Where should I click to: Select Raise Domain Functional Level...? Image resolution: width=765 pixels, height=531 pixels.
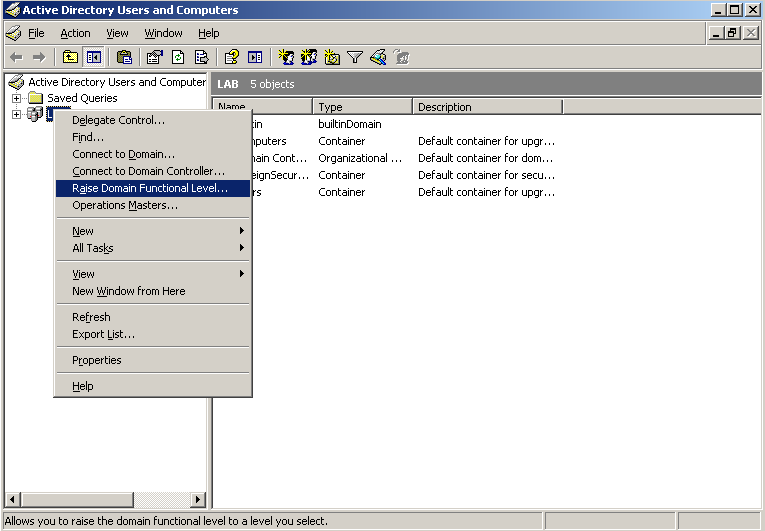(x=153, y=188)
